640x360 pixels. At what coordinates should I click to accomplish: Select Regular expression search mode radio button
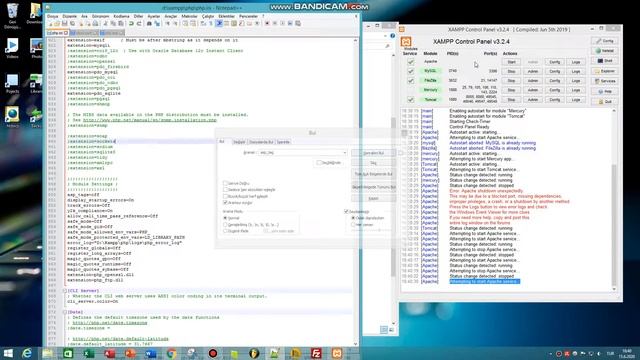coord(225,231)
